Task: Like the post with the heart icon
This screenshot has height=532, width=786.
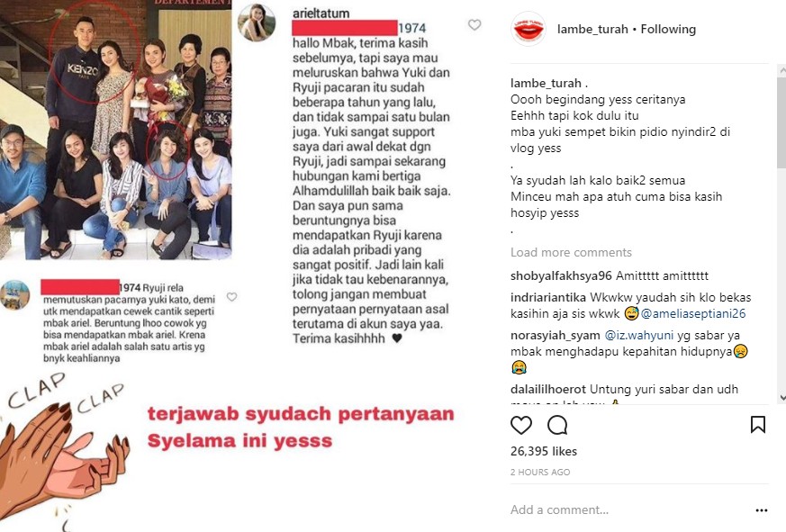Action: pyautogui.click(x=520, y=425)
